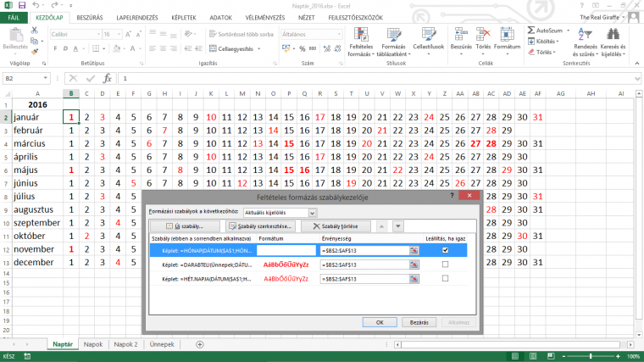This screenshot has height=362, width=644.
Task: Click the Cut scissors icon
Action: click(x=35, y=31)
